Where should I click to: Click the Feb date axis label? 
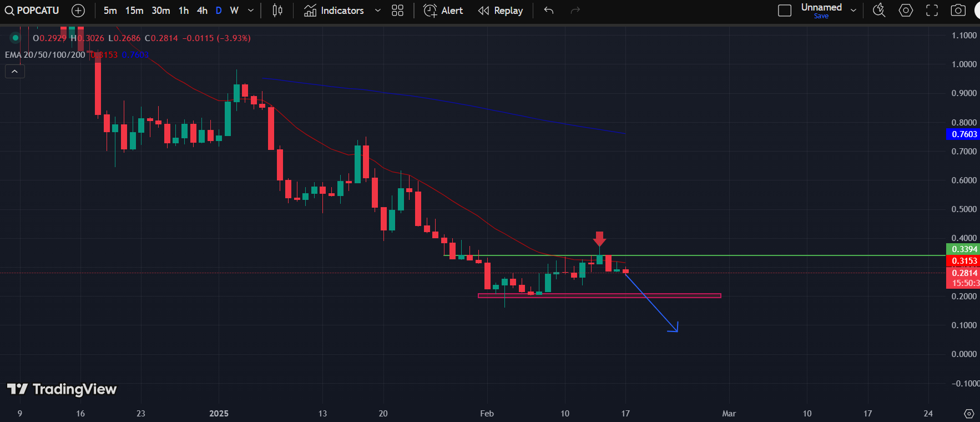(x=487, y=414)
